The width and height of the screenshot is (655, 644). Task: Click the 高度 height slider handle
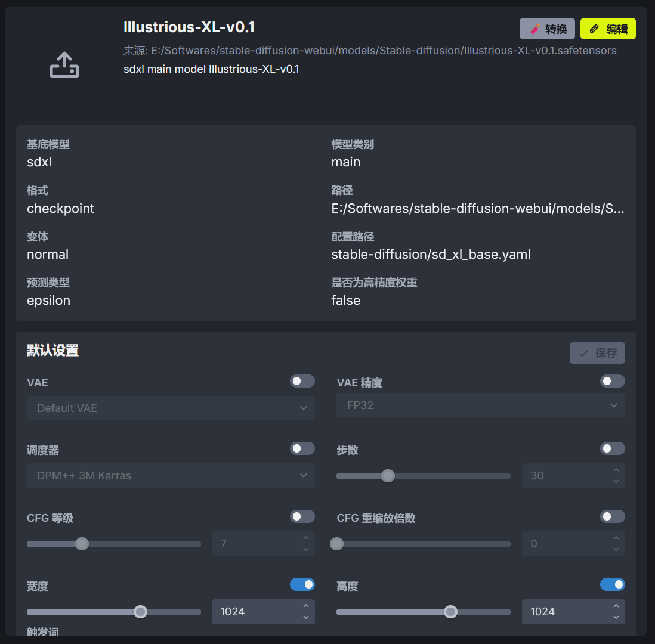pos(450,612)
